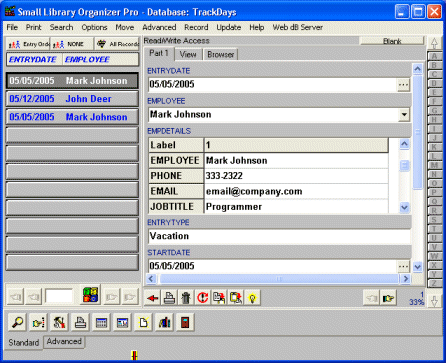This screenshot has width=446, height=363.
Task: Select the Part 1 tab
Action: [x=159, y=53]
